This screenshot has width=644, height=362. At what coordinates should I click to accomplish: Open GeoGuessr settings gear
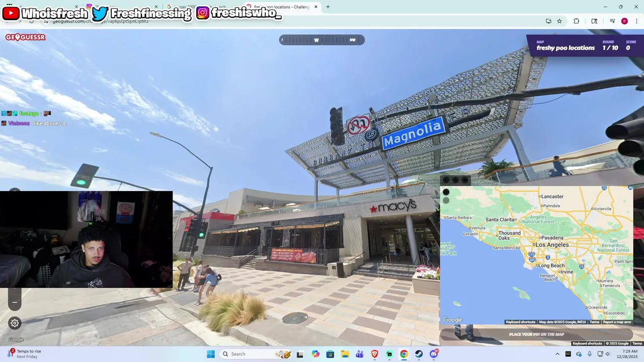pyautogui.click(x=15, y=323)
